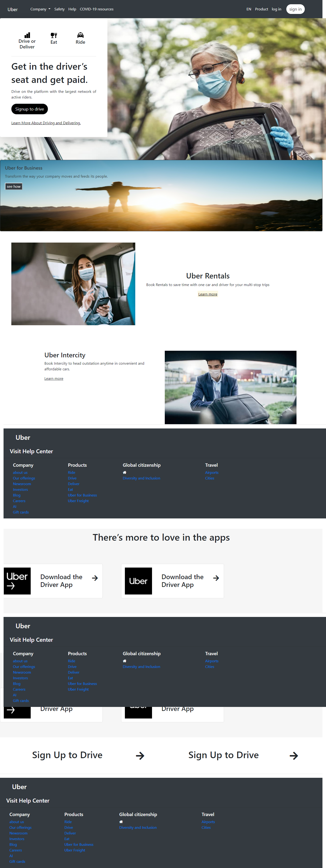This screenshot has width=326, height=868.
Task: Open the Product menu item in navbar
Action: [x=261, y=9]
